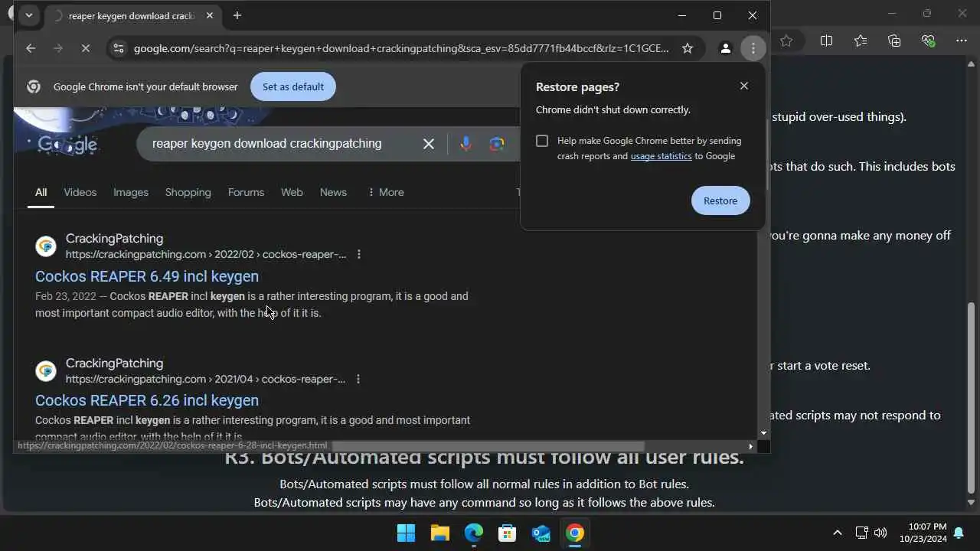Open Chrome tab search dropdown arrow
980x551 pixels.
(x=28, y=15)
